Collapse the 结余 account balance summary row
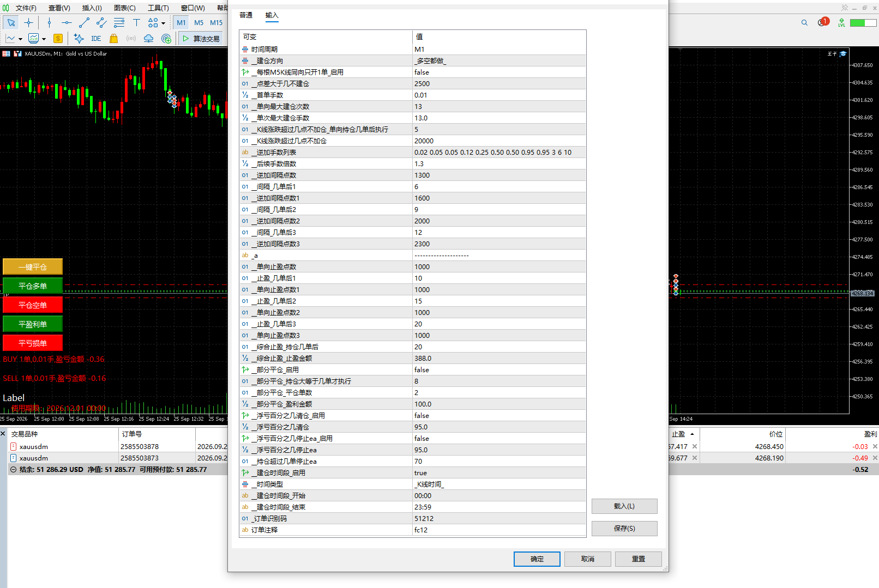 [13, 469]
